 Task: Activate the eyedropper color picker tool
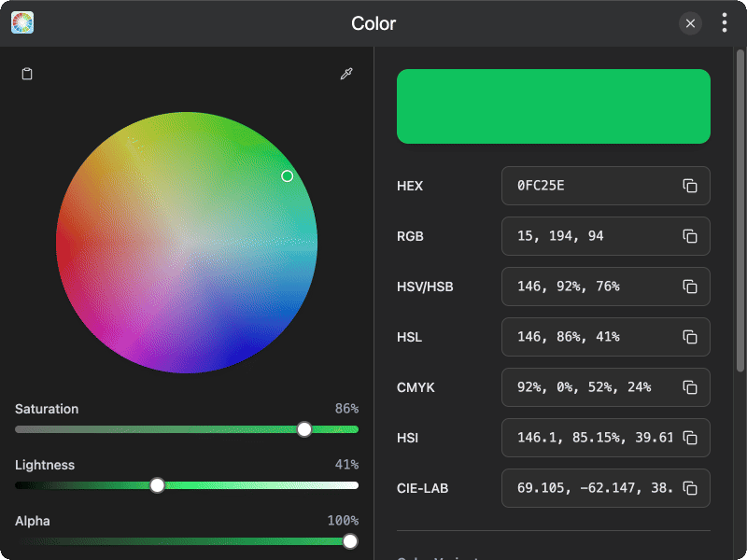click(346, 74)
